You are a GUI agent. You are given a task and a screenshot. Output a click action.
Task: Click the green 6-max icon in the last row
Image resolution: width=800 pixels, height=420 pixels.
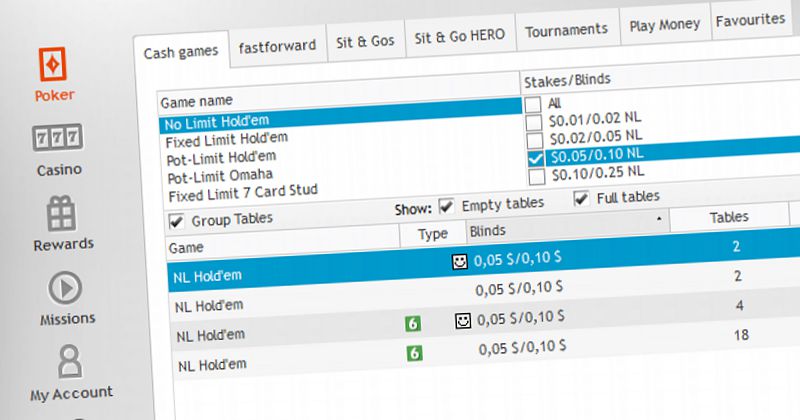[414, 352]
